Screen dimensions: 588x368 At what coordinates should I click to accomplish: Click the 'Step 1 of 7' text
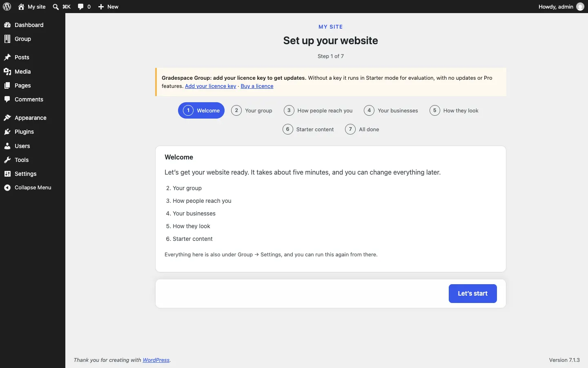click(331, 56)
